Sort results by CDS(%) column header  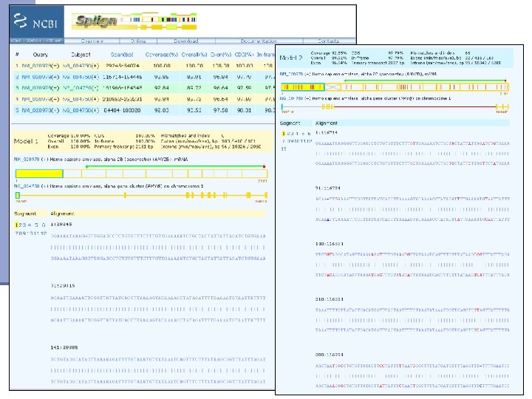pyautogui.click(x=244, y=55)
